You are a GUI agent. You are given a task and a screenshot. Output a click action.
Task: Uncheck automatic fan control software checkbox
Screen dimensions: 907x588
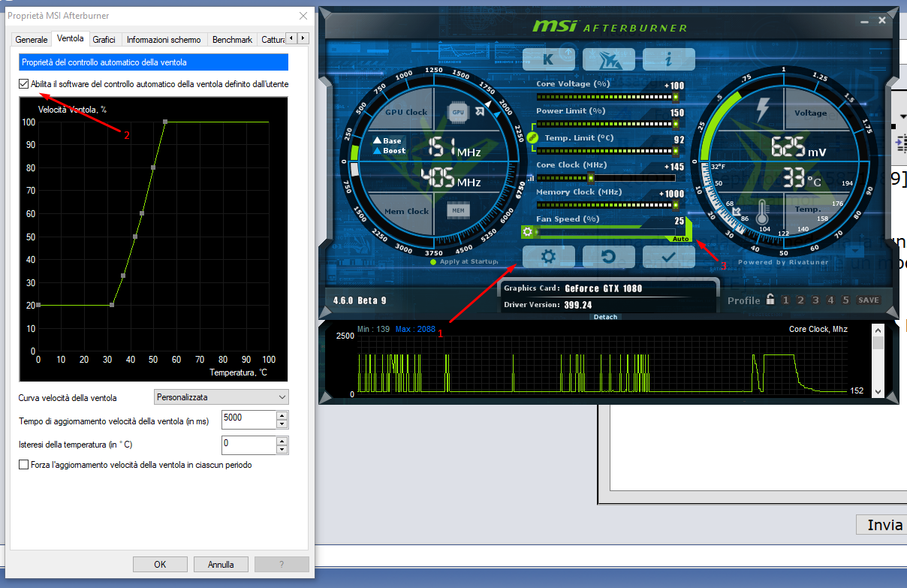tap(24, 84)
